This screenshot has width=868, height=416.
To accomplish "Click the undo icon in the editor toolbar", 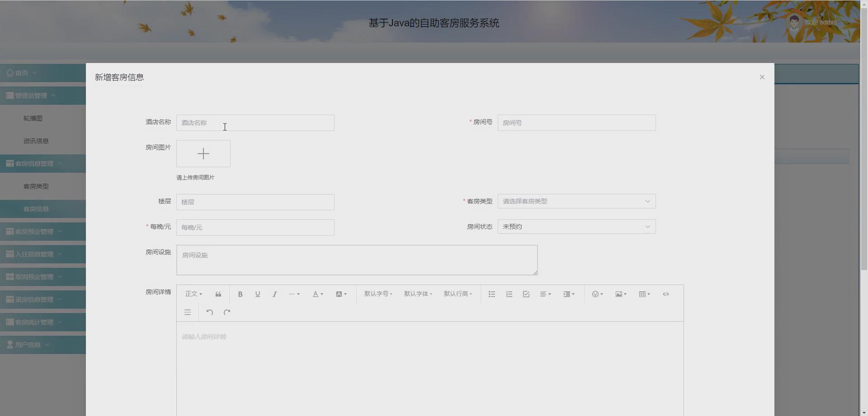I will click(x=209, y=312).
